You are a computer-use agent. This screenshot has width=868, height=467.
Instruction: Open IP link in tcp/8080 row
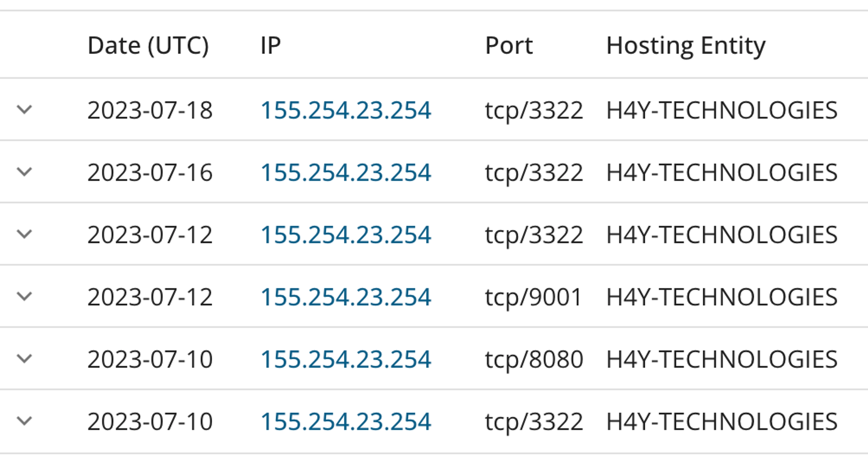point(346,359)
